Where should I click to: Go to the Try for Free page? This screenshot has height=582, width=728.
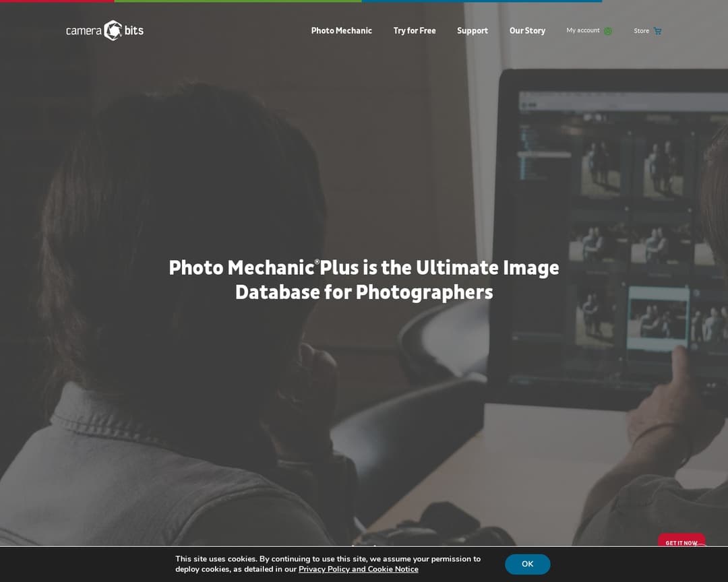[x=415, y=30]
